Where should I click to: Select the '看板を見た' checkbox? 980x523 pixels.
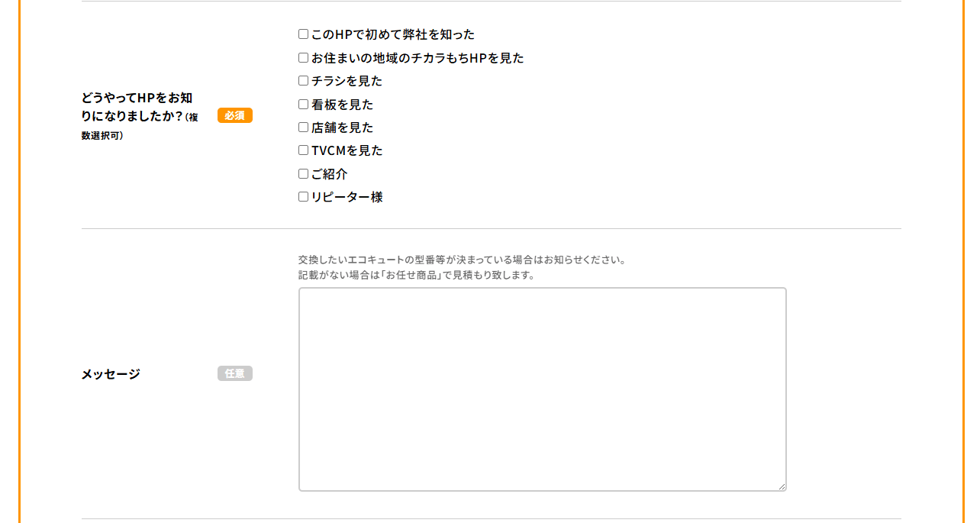[x=303, y=104]
